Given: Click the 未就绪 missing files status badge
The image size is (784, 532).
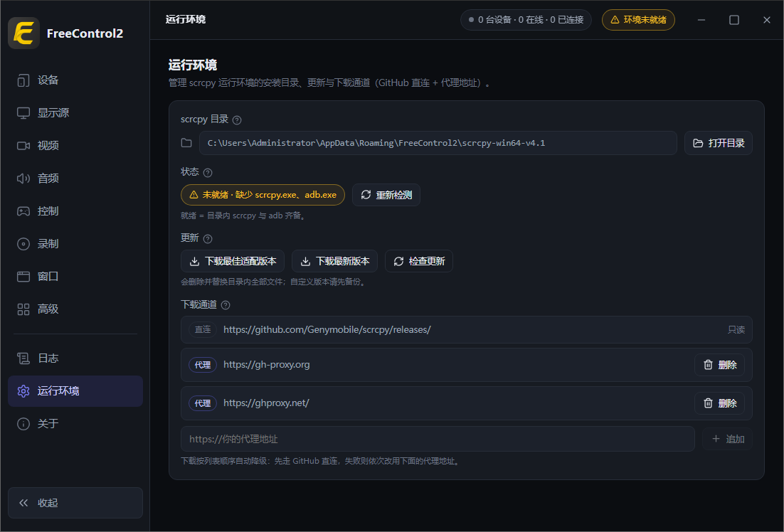Looking at the screenshot, I should [x=263, y=195].
